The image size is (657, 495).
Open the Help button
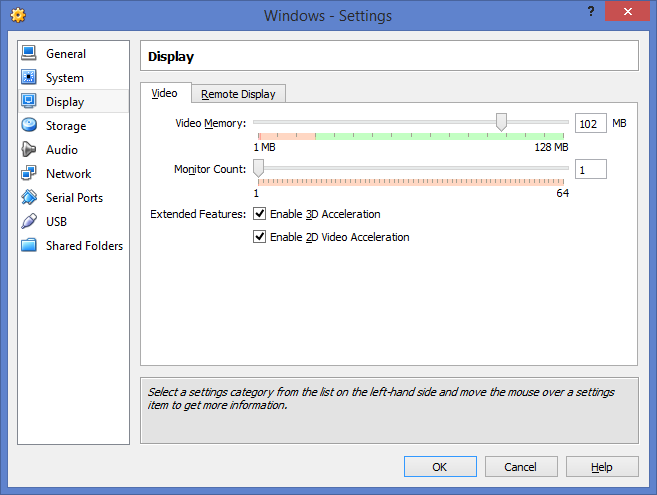(602, 466)
